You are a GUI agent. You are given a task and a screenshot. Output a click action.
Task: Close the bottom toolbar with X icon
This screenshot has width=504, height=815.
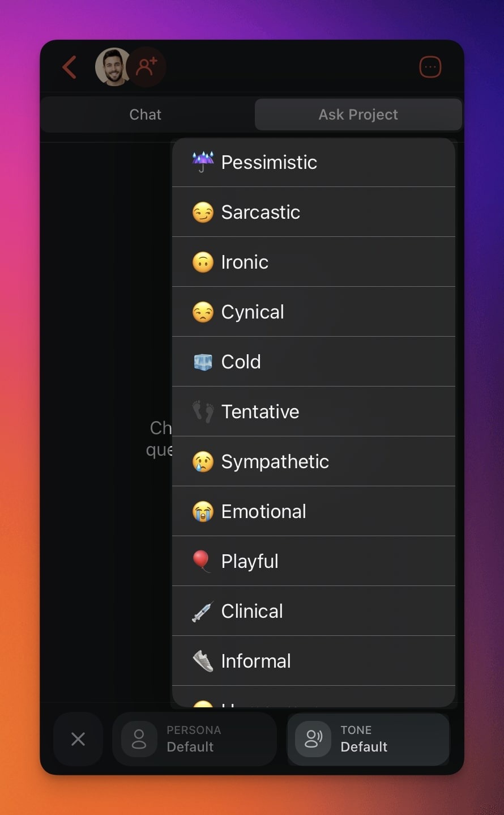(78, 739)
